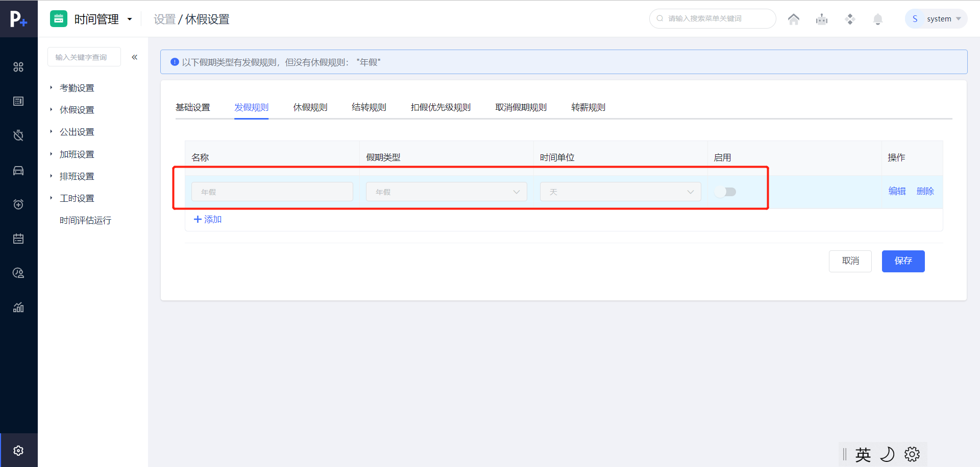The width and height of the screenshot is (980, 467).
Task: Focus the menu keyword search field
Action: click(x=713, y=18)
